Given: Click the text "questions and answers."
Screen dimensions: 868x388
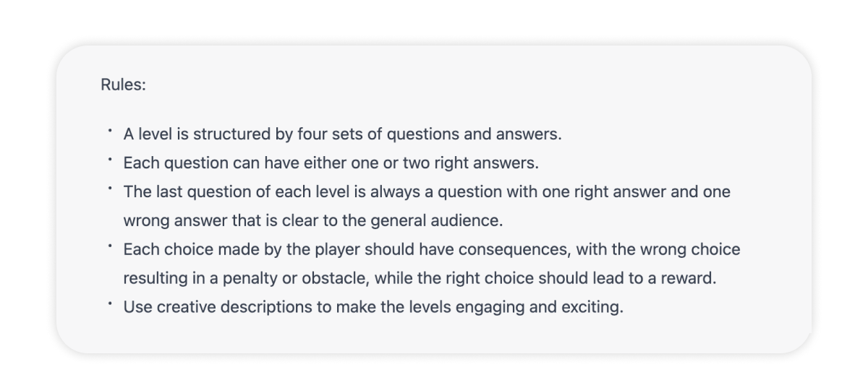Looking at the screenshot, I should coord(474,134).
